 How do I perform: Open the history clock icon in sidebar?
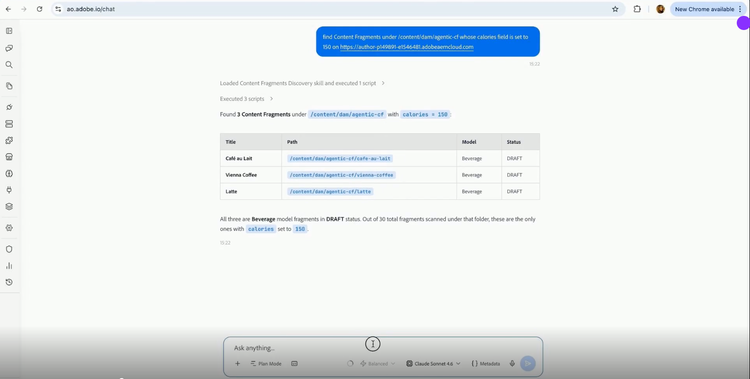coord(9,282)
